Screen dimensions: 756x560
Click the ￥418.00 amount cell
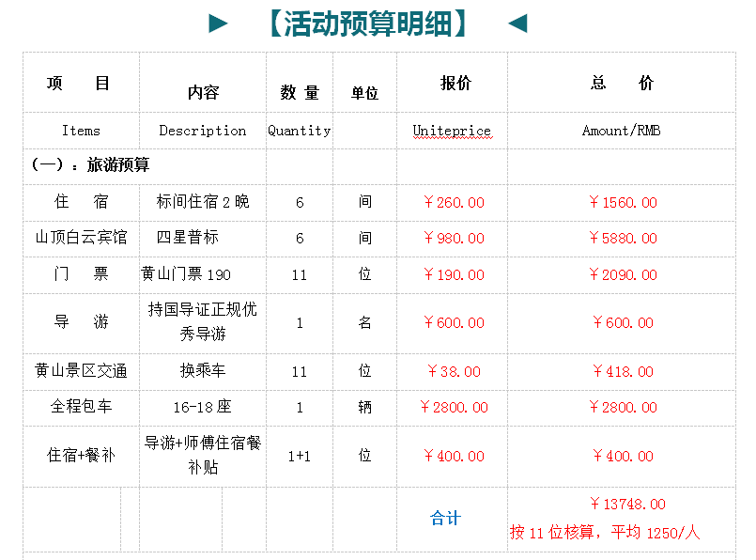point(623,371)
